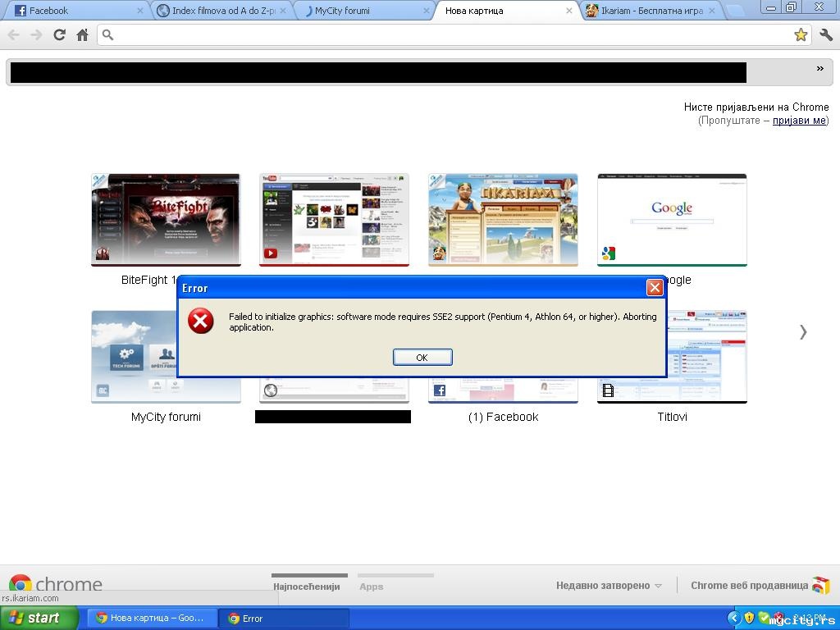This screenshot has width=840, height=630.
Task: Open the Ikariam thumbnail
Action: click(503, 220)
